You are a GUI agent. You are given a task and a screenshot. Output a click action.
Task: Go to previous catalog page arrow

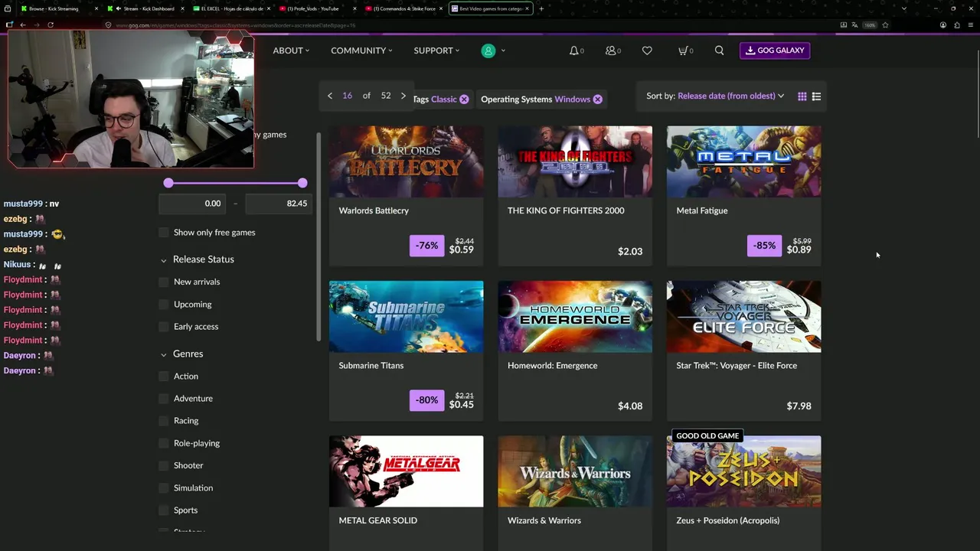coord(330,96)
